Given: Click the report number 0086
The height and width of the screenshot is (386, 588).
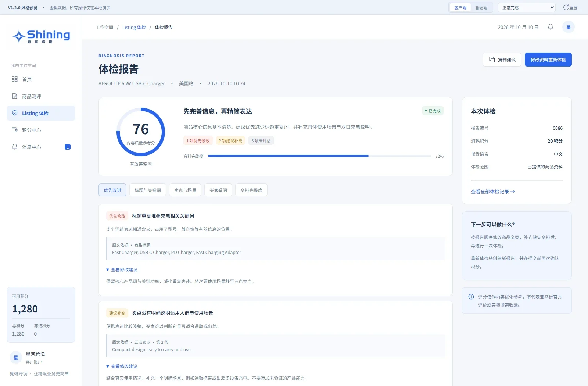Looking at the screenshot, I should click(x=558, y=128).
